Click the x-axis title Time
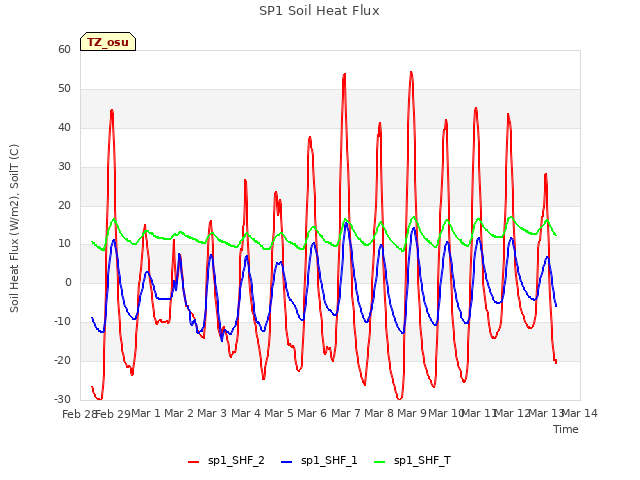The width and height of the screenshot is (640, 480). tap(566, 429)
